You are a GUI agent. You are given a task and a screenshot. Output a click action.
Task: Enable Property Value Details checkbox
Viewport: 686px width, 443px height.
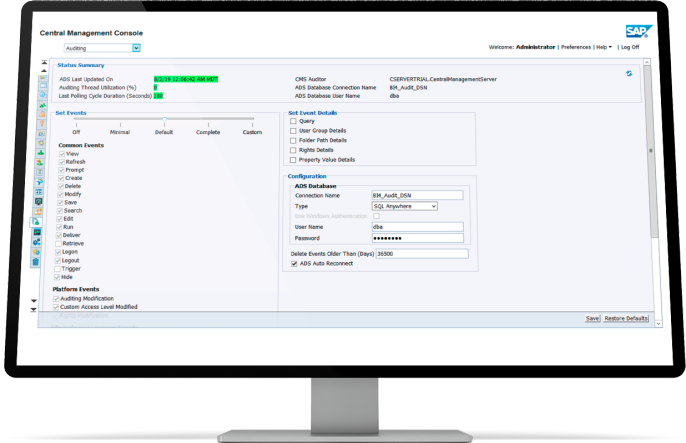pos(293,160)
